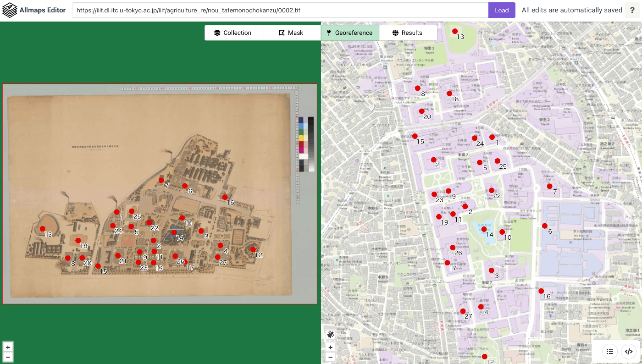The height and width of the screenshot is (364, 642).
Task: Click the Load button
Action: click(x=502, y=10)
